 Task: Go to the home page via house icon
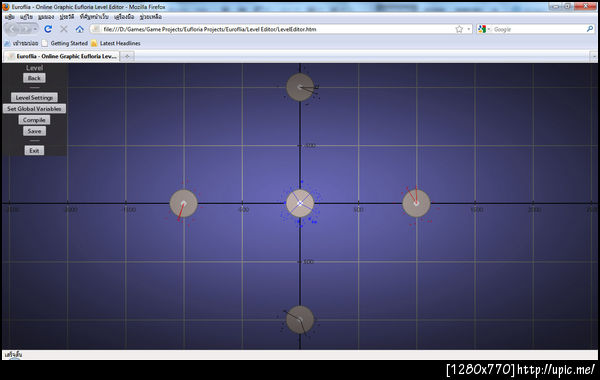click(80, 29)
